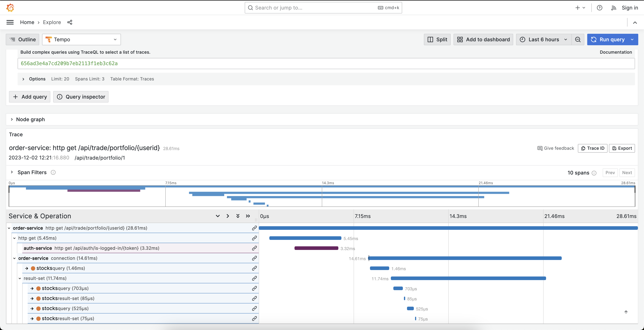Viewport: 644px width, 330px height.
Task: Click Span Filters info icon
Action: 53,172
